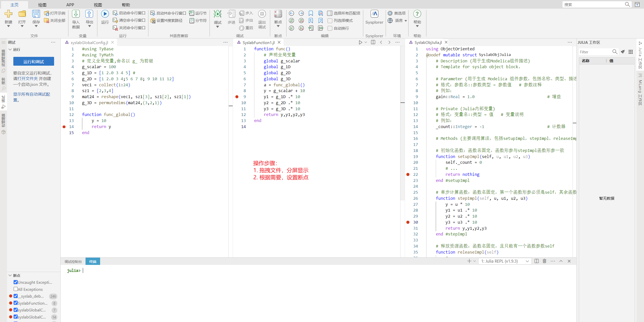The image size is (644, 322).
Task: Click the 显示所有自动调试配置 link
Action: pos(32,97)
